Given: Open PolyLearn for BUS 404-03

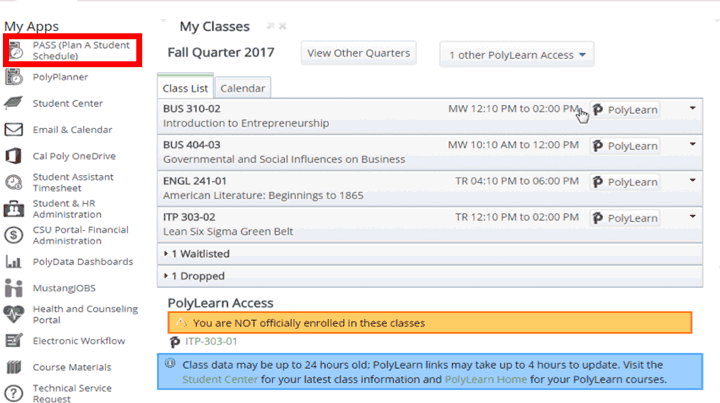Looking at the screenshot, I should pos(625,146).
